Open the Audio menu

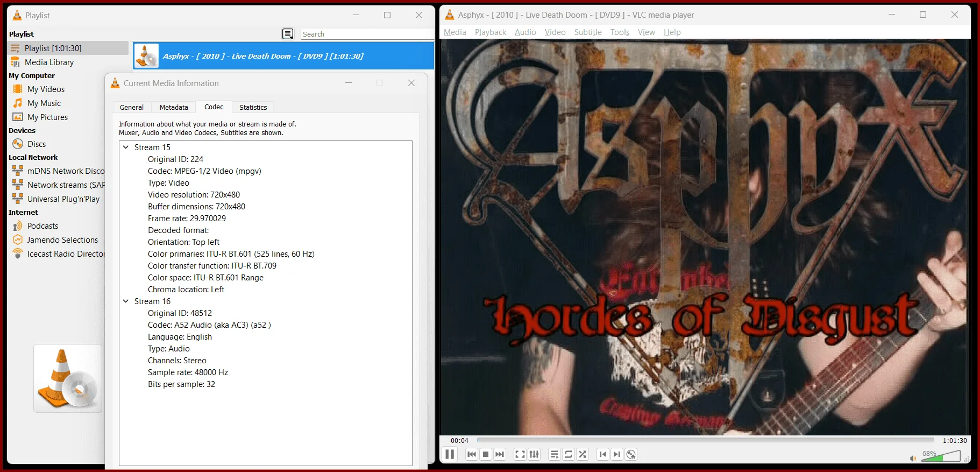[x=525, y=32]
